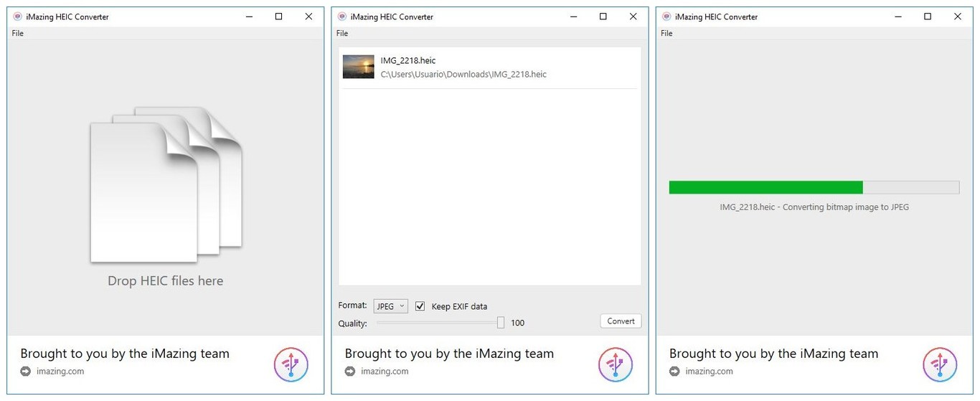Click the green conversion progress bar
The image size is (980, 401).
click(x=814, y=187)
